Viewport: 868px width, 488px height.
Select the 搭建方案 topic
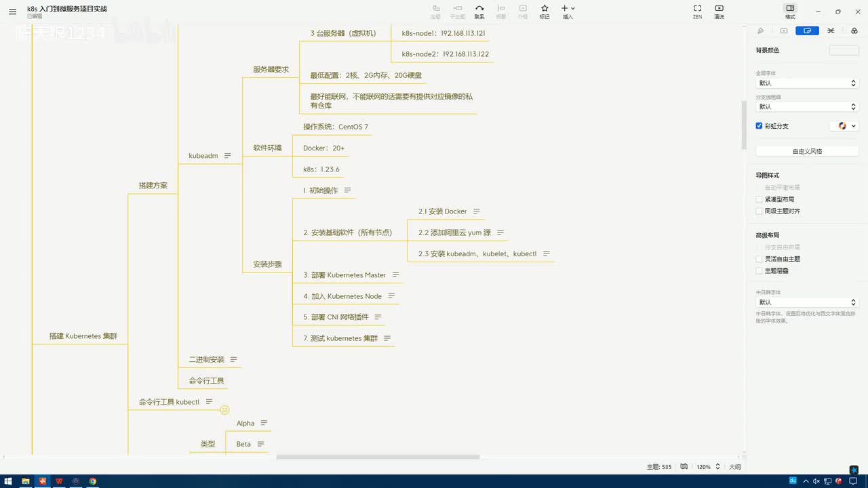(153, 186)
